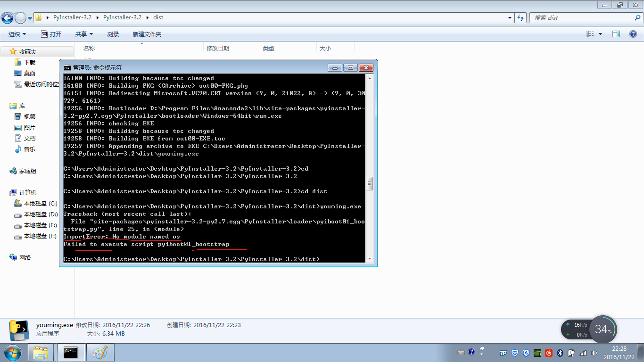This screenshot has width=644, height=362.
Task: Click the youming.exe file icon in details pane
Action: 19,330
